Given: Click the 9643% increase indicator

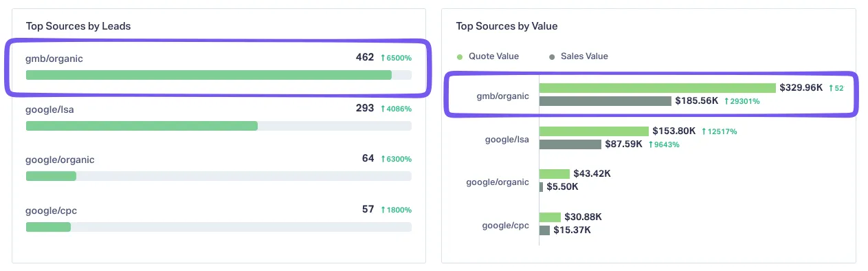Looking at the screenshot, I should click(664, 144).
